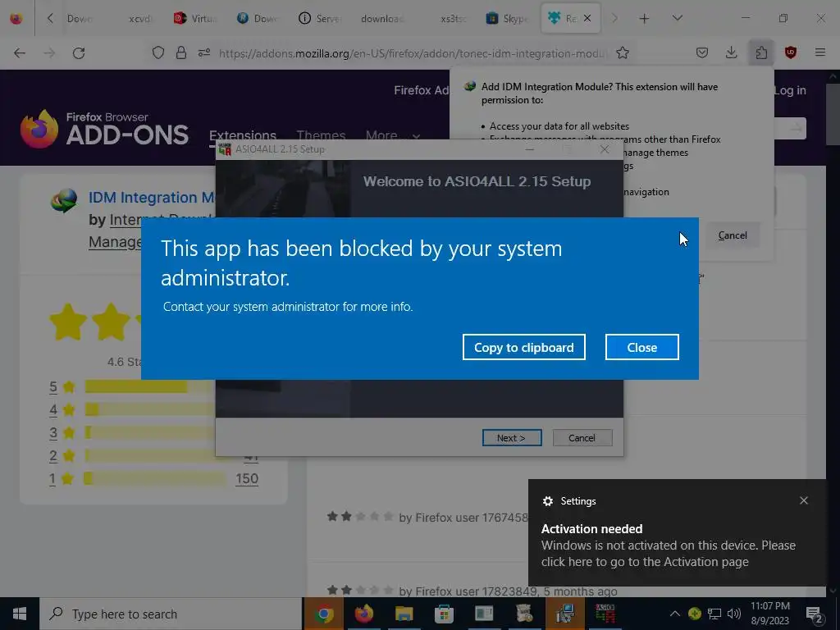Reload the current page
Screen dimensions: 840x630
(79, 53)
